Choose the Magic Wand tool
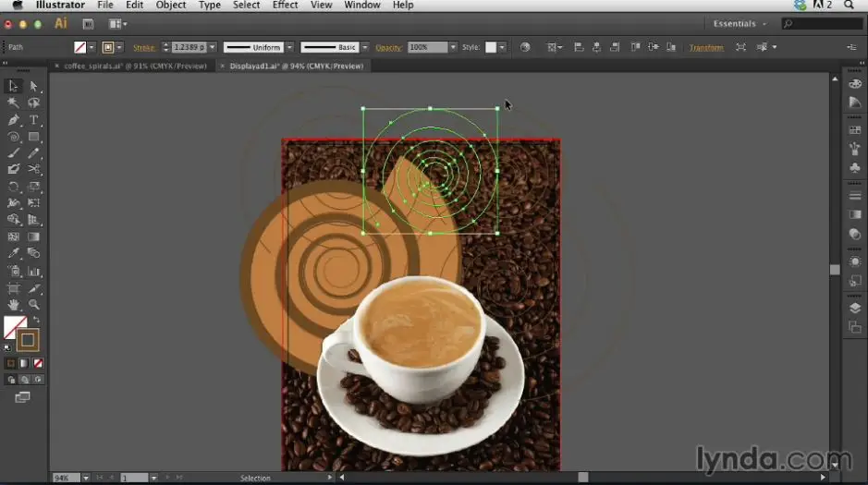This screenshot has width=868, height=485. tap(13, 103)
